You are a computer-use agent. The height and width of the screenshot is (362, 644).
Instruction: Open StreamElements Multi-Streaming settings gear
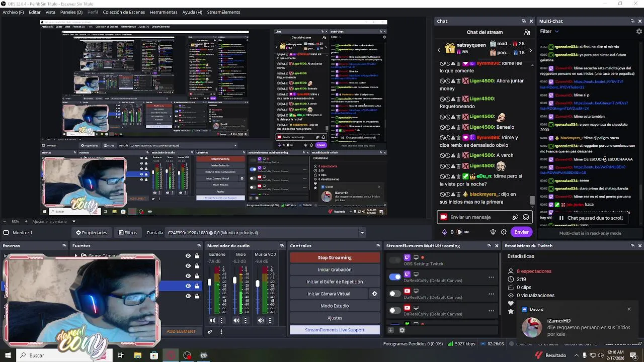(x=402, y=330)
